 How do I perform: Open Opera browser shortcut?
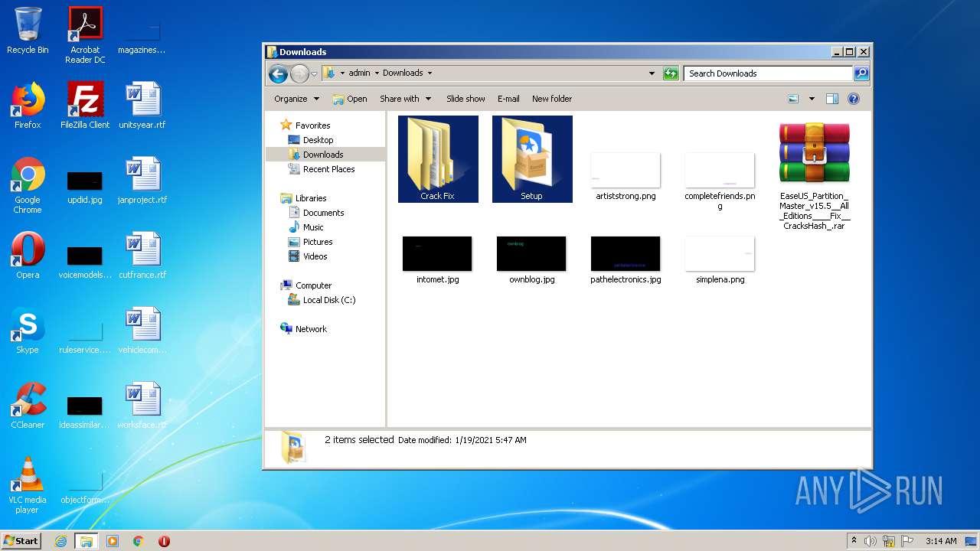[x=28, y=256]
